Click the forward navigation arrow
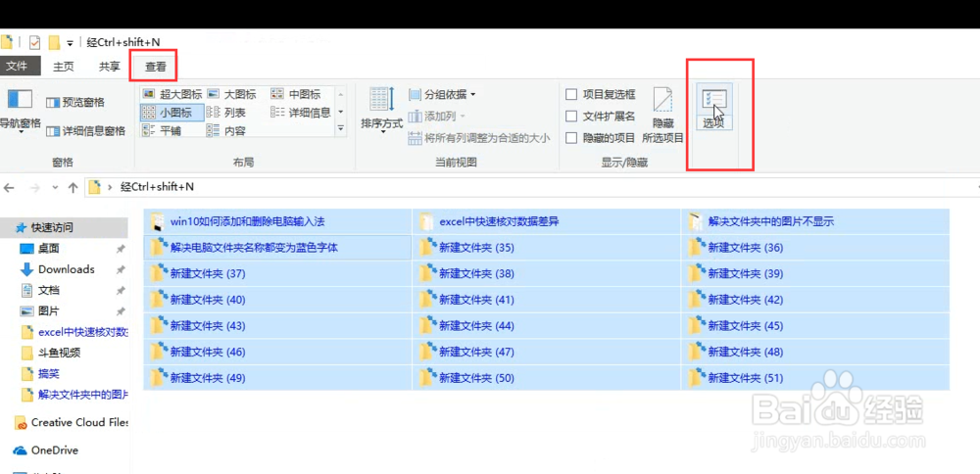Viewport: 980px width, 474px height. (34, 187)
